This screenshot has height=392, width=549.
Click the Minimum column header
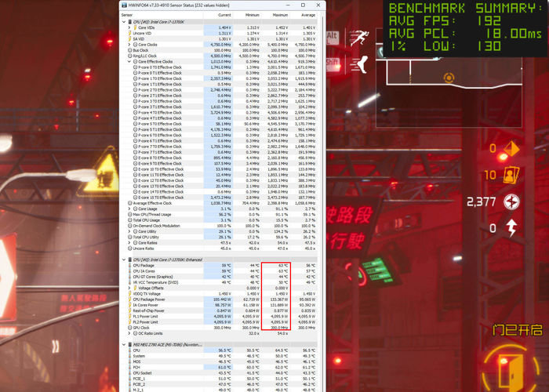(x=253, y=15)
